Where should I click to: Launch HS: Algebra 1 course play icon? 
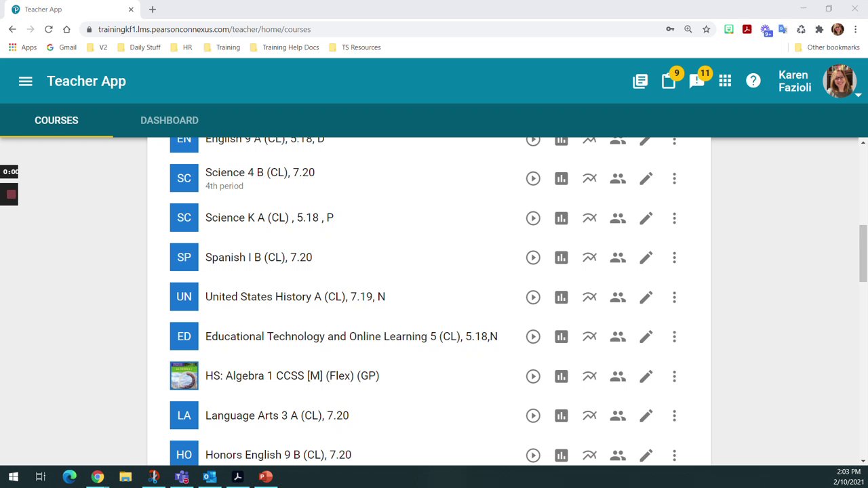click(533, 376)
